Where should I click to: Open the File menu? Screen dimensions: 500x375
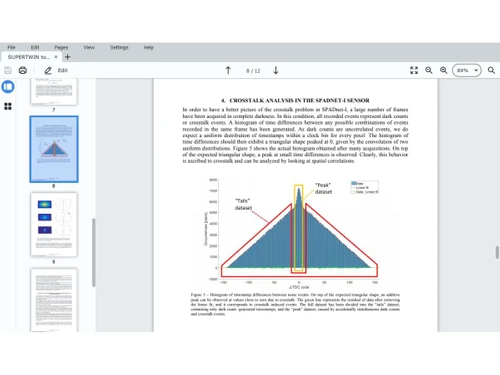(11, 47)
